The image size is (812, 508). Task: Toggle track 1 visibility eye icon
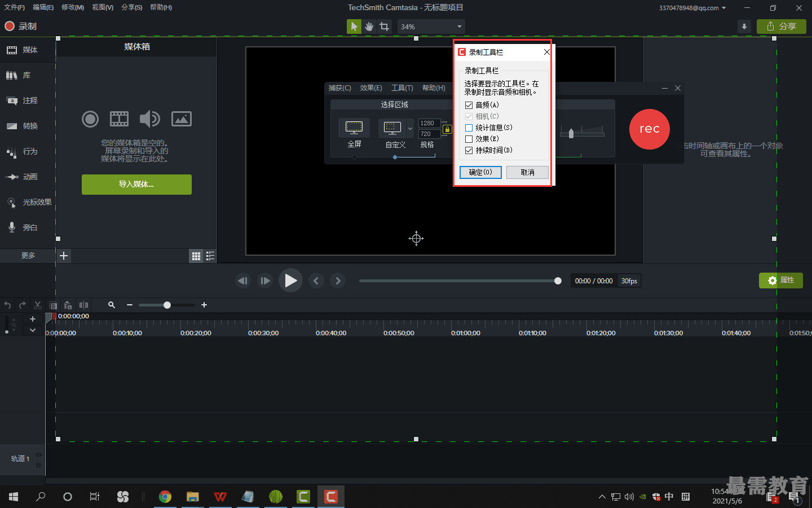pos(38,454)
